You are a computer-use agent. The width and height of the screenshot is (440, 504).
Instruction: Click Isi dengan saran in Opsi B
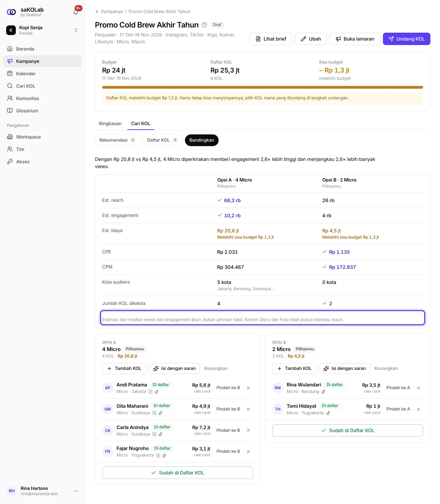click(344, 369)
